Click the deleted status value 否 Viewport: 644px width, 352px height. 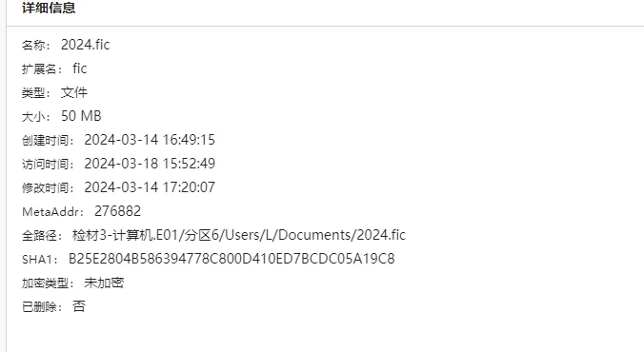pos(79,306)
